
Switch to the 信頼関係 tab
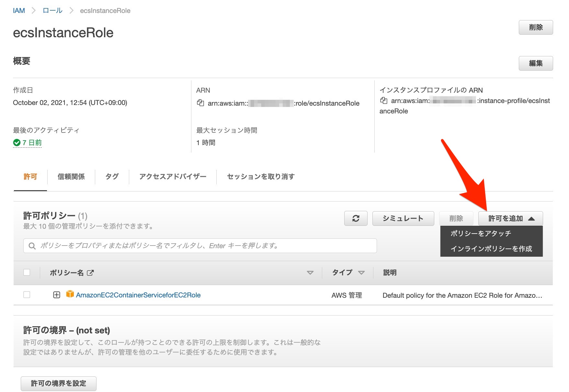72,177
